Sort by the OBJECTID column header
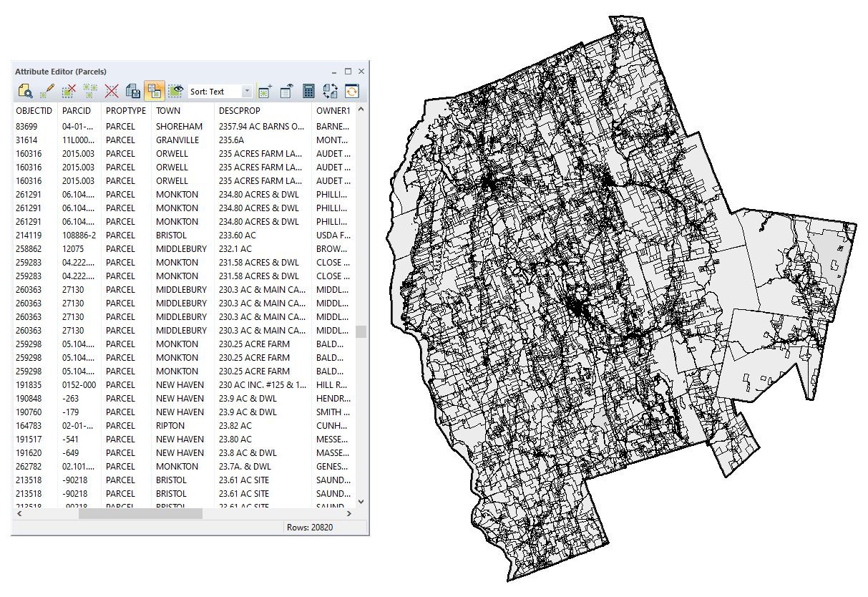The height and width of the screenshot is (597, 868). point(34,111)
